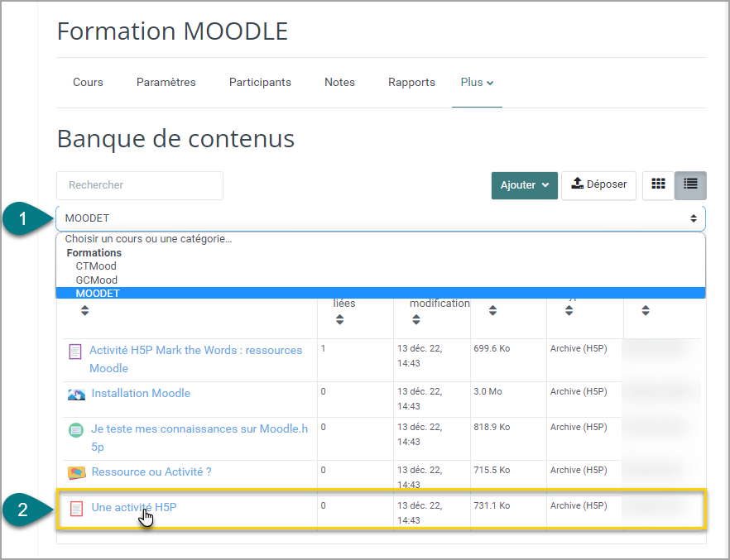Click the date cell of the 818.9 Ko row
The width and height of the screenshot is (730, 560).
[420, 434]
